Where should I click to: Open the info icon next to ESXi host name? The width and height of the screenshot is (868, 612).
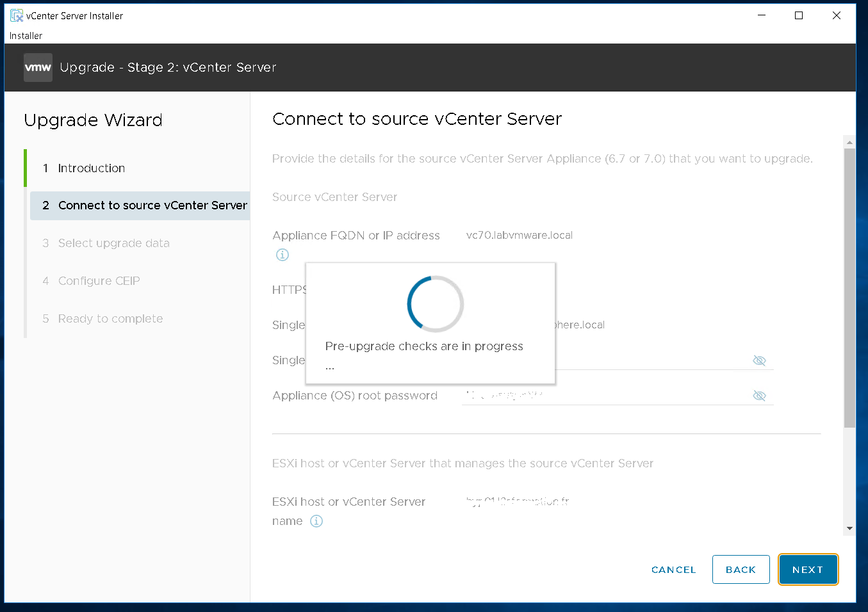tap(316, 521)
